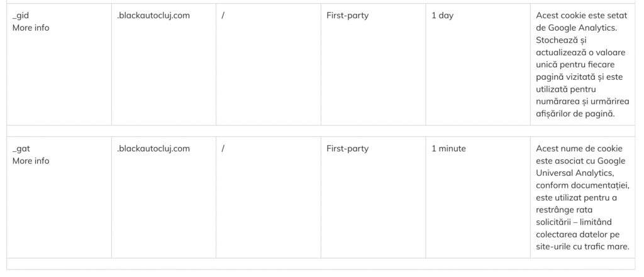Click "Acest nume de cookie" text
Image resolution: width=644 pixels, height=277 pixels.
tap(579, 149)
